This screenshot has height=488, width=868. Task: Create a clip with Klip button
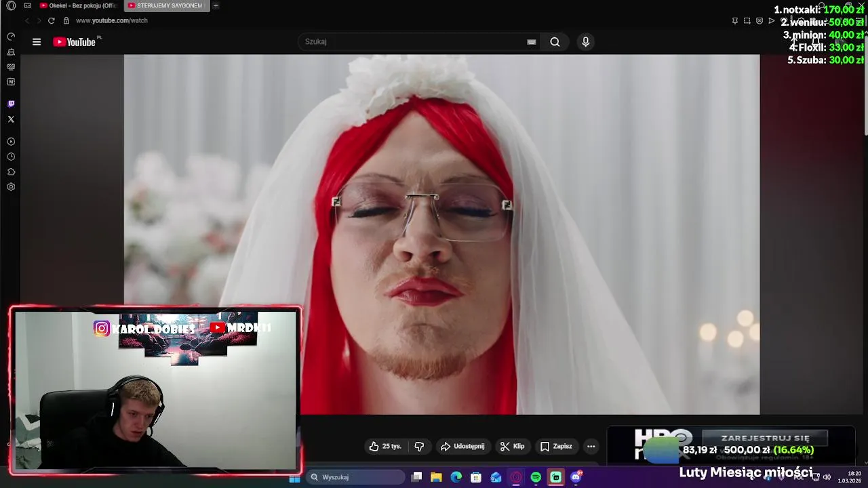pyautogui.click(x=512, y=447)
